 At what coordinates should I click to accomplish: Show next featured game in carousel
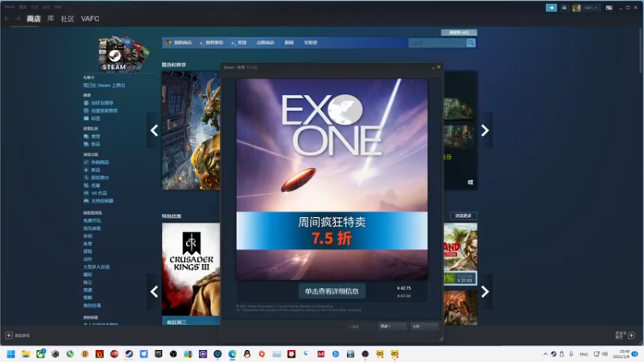pyautogui.click(x=485, y=130)
